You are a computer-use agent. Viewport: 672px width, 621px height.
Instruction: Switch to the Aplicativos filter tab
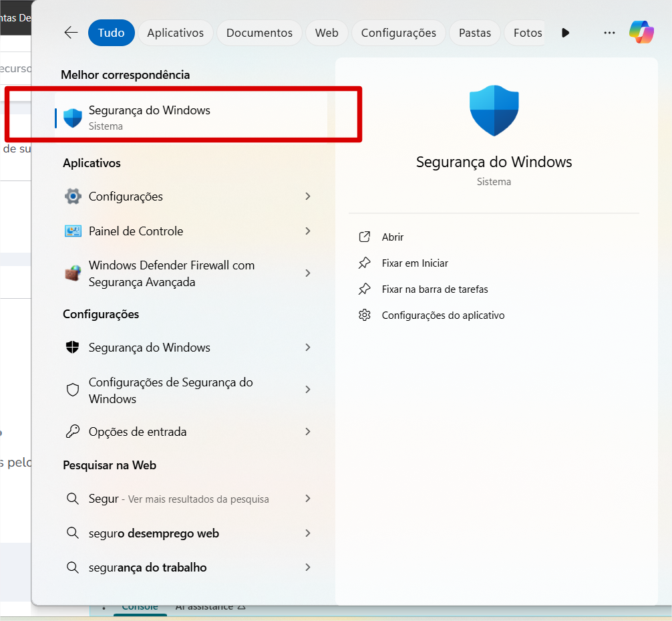[175, 33]
